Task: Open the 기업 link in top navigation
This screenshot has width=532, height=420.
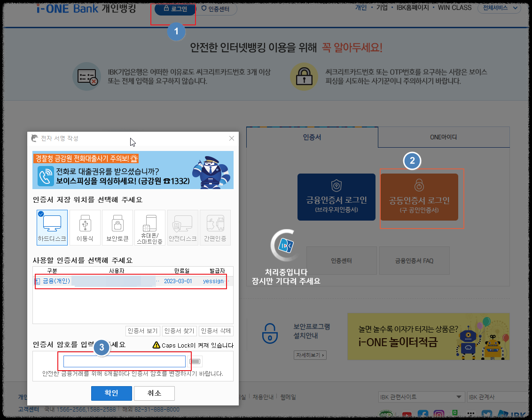Action: click(382, 8)
